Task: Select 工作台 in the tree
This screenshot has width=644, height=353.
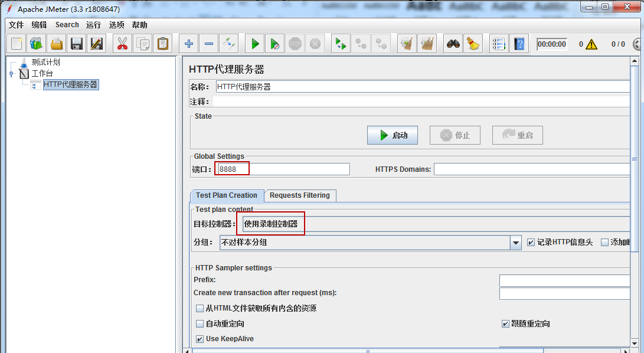Action: click(42, 74)
